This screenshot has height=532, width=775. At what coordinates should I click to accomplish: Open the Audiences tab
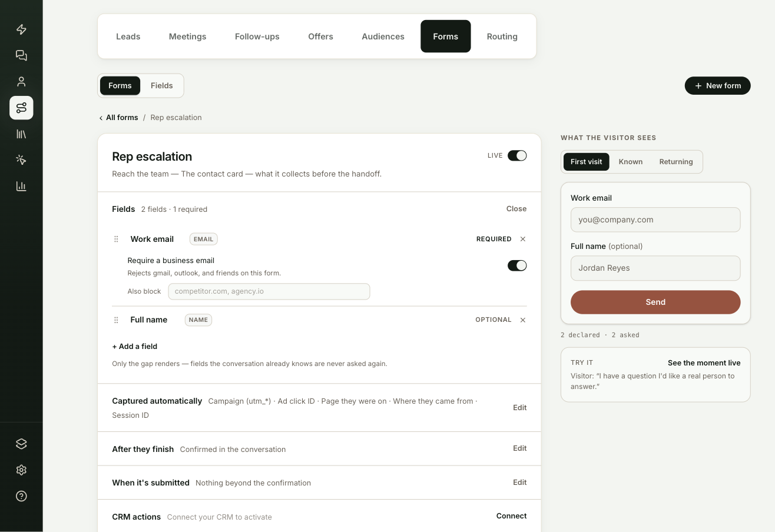coord(383,36)
